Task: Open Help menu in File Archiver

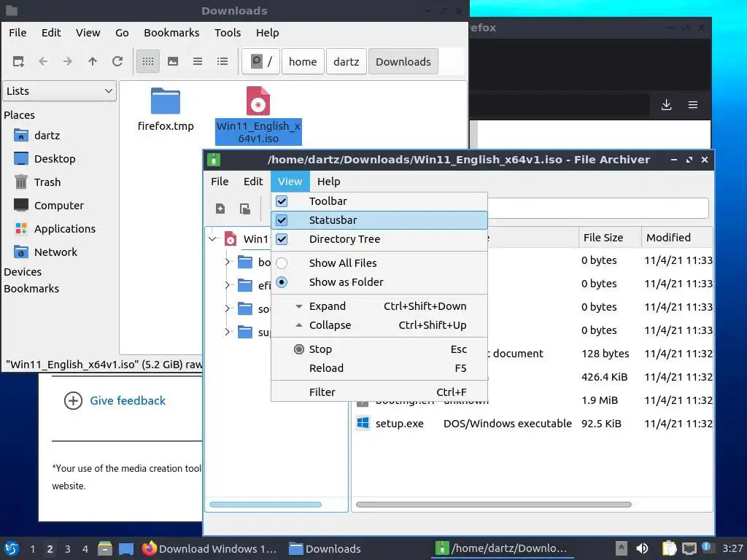Action: pyautogui.click(x=329, y=182)
